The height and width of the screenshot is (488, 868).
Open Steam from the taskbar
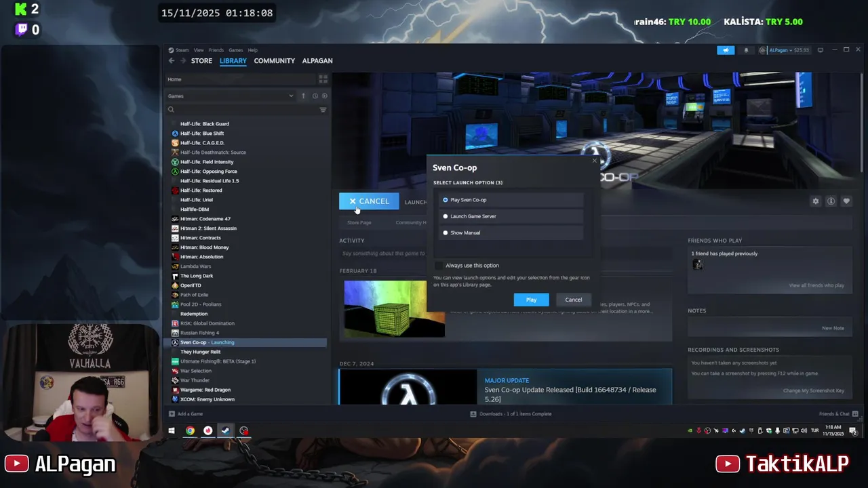(226, 430)
